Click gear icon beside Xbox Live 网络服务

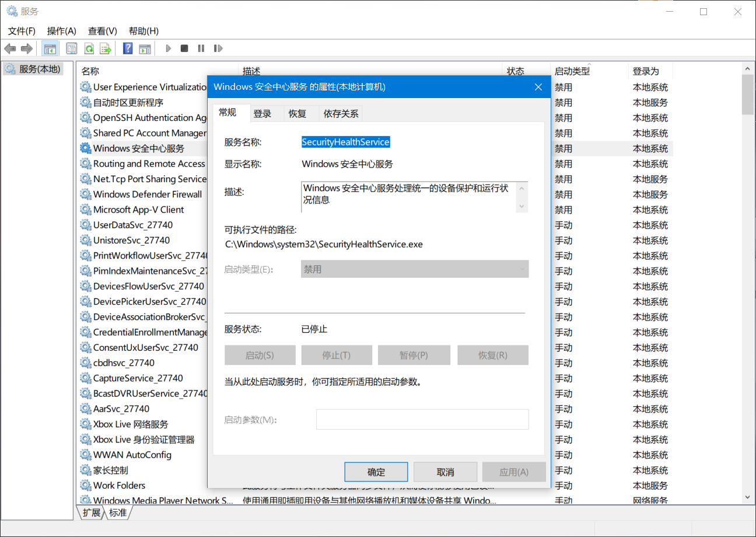pyautogui.click(x=85, y=424)
